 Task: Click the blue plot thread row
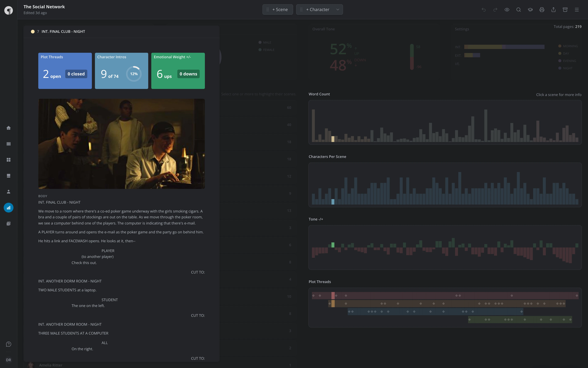point(435,312)
